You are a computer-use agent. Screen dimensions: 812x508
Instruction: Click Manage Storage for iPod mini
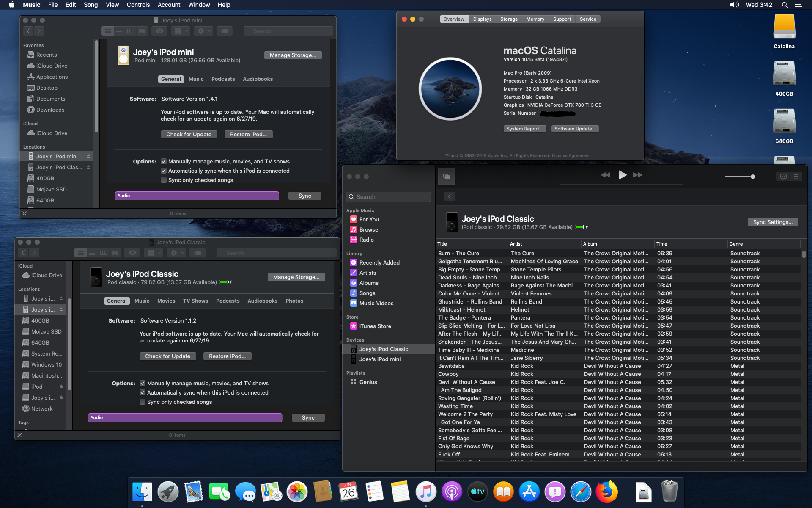click(x=293, y=55)
